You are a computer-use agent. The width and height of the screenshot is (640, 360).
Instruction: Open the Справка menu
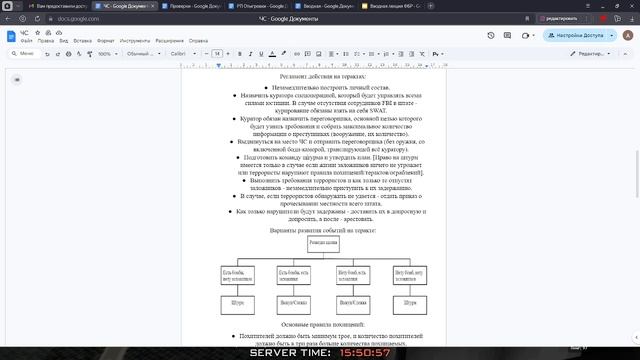[x=198, y=41]
